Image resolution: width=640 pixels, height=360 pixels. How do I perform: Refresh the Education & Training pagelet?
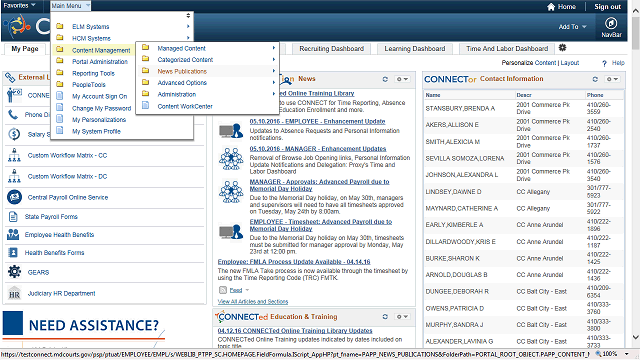point(385,317)
